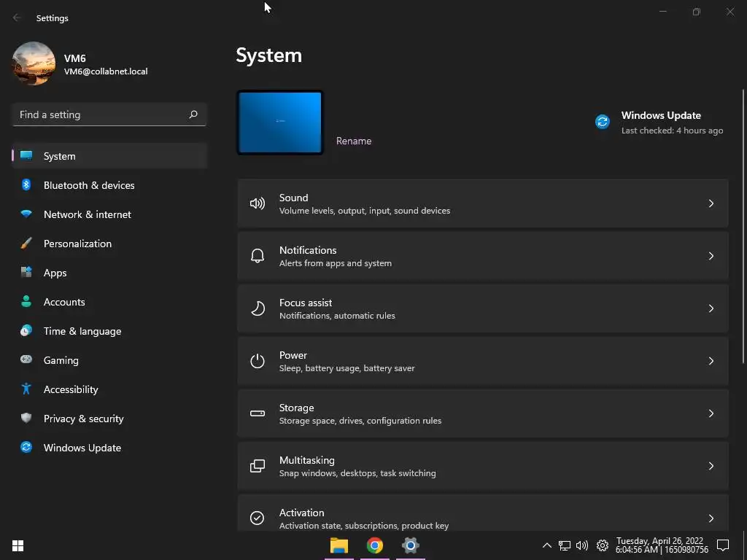Select Network & internet menu label
747x560 pixels.
(x=88, y=214)
